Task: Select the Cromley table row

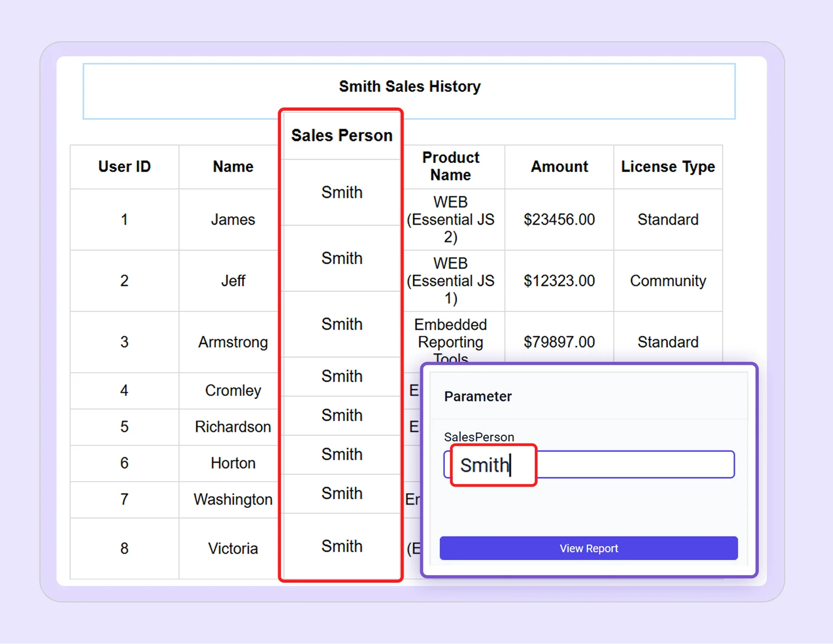Action: tap(233, 390)
